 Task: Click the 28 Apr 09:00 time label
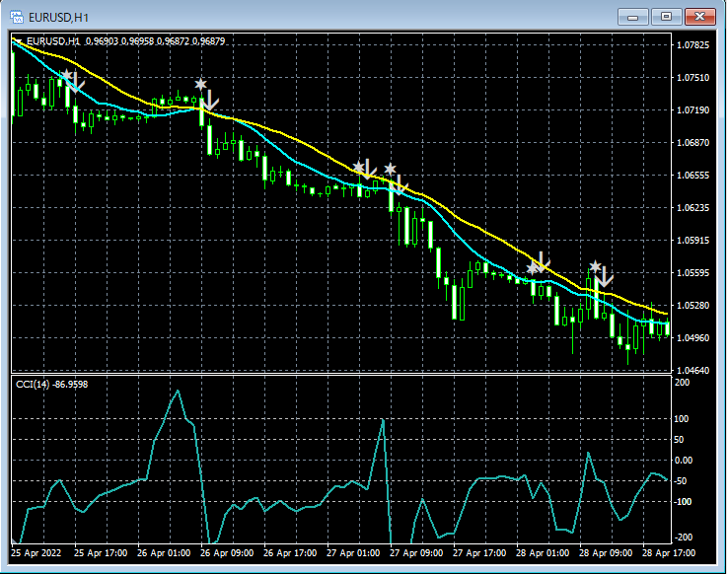point(606,553)
